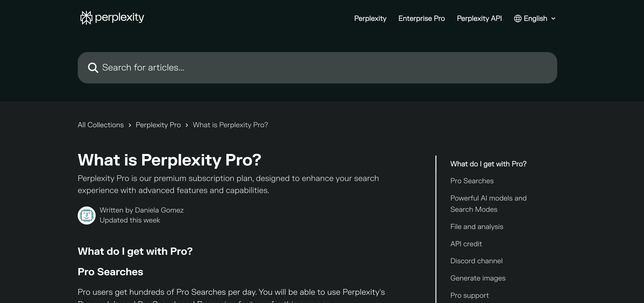This screenshot has width=644, height=303.
Task: Click the Perplexity logo icon
Action: 86,17
